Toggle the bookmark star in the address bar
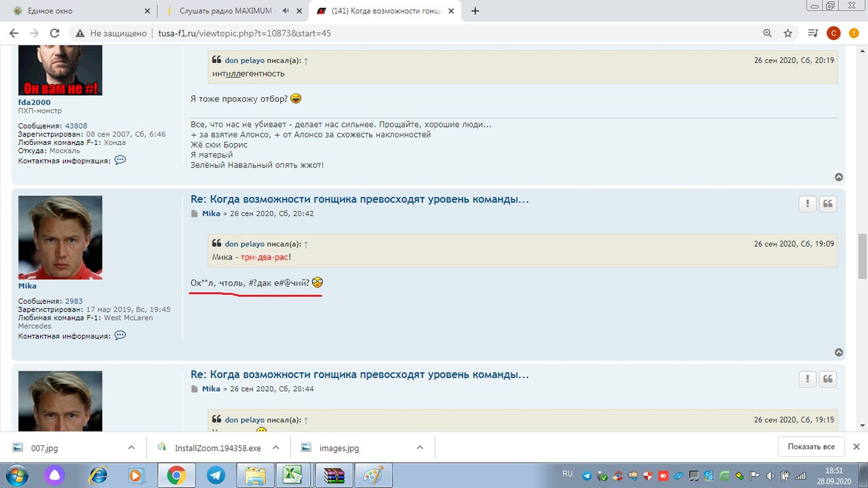Image resolution: width=868 pixels, height=488 pixels. [x=787, y=33]
